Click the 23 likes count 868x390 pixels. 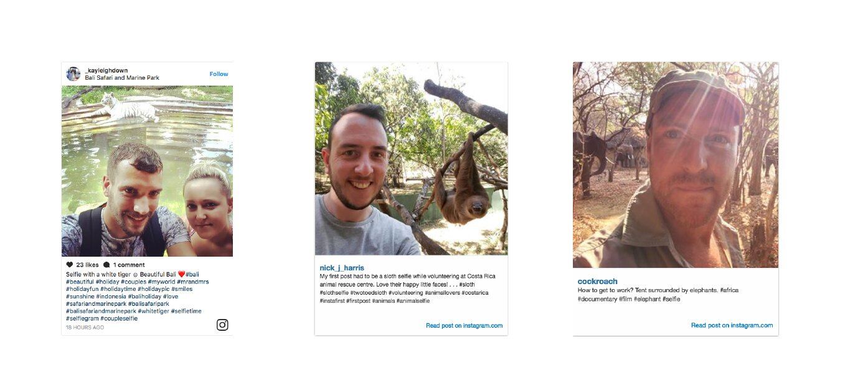coord(87,265)
